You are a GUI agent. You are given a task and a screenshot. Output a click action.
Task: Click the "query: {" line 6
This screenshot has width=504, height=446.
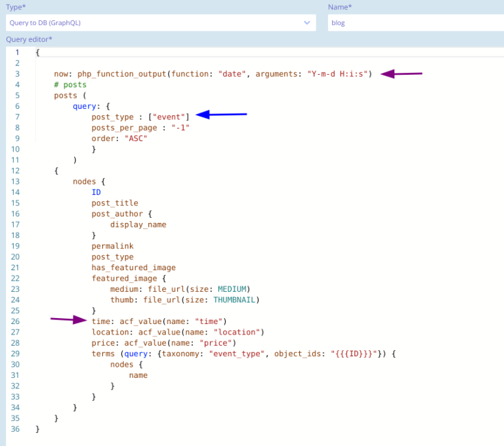[91, 106]
